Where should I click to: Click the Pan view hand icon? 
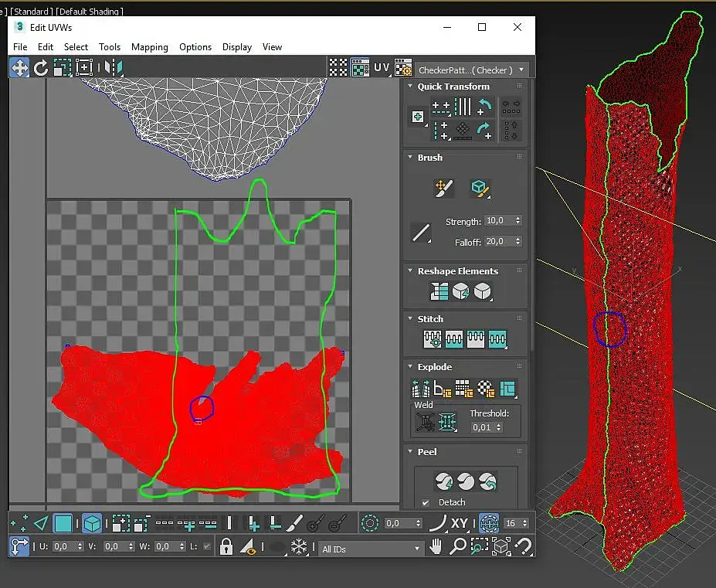pyautogui.click(x=436, y=547)
